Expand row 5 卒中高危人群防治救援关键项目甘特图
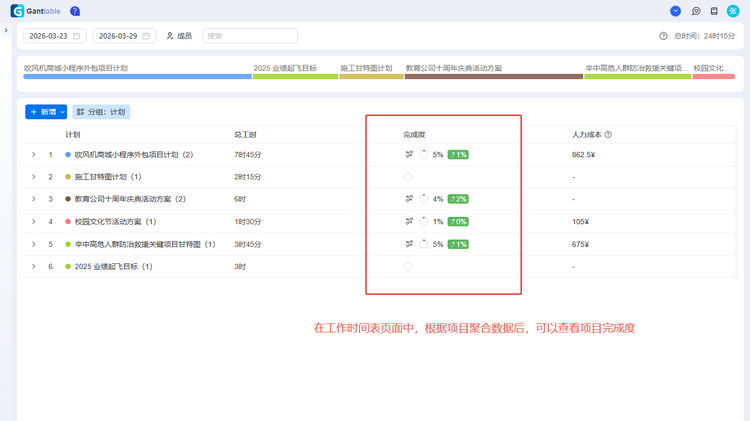The image size is (750, 421). pyautogui.click(x=33, y=244)
